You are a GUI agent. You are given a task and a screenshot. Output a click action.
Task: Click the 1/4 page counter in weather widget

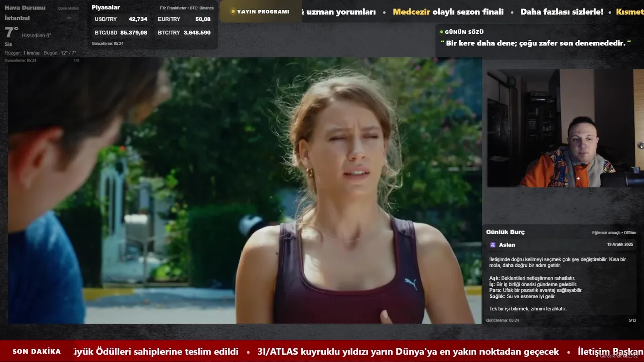tap(76, 60)
